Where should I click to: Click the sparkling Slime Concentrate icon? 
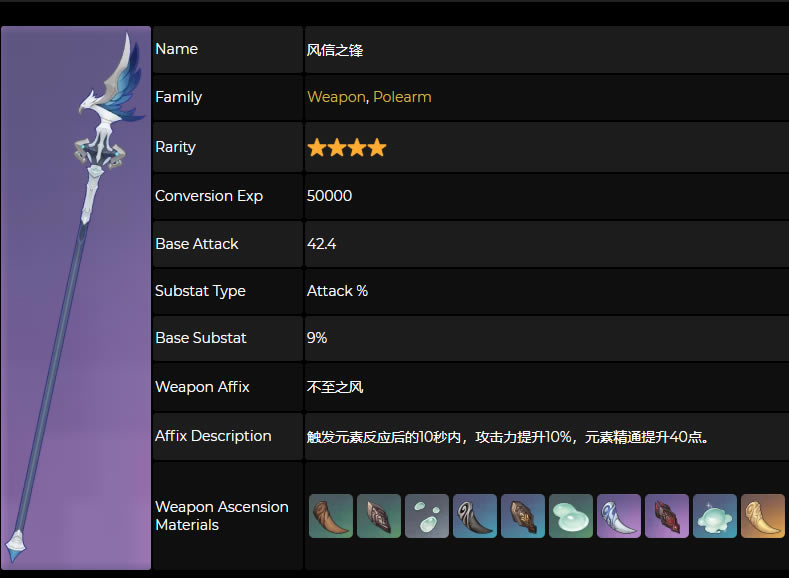point(715,516)
